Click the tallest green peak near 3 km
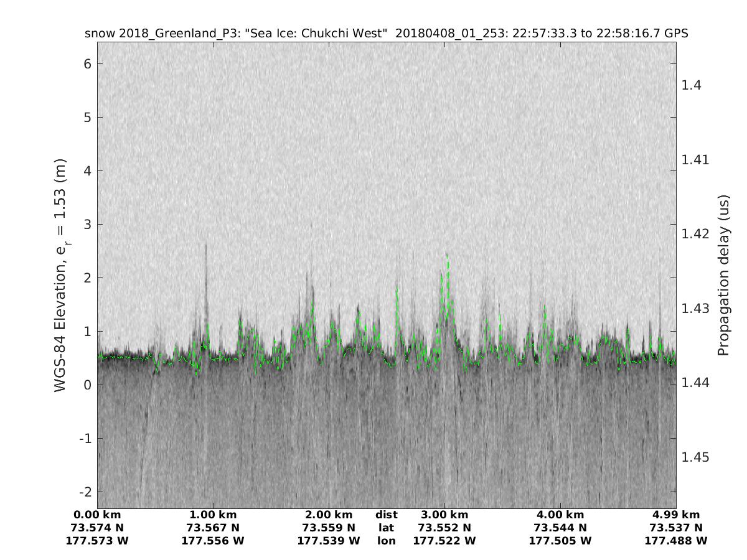Screen dimensions: 747x560 [446, 256]
